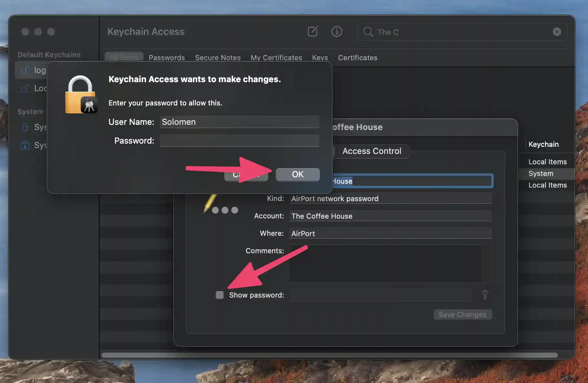The height and width of the screenshot is (383, 588).
Task: Click the key icon beside password field
Action: tap(485, 295)
